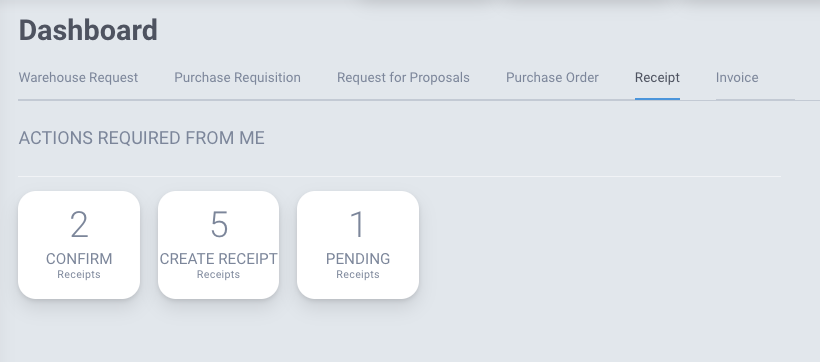Switch to the Warehouse Request tab
This screenshot has height=362, width=820.
point(78,77)
